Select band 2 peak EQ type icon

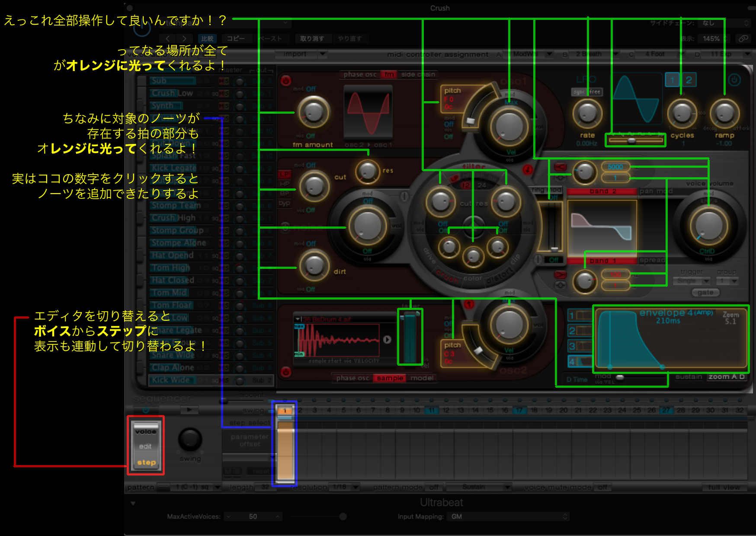[560, 178]
